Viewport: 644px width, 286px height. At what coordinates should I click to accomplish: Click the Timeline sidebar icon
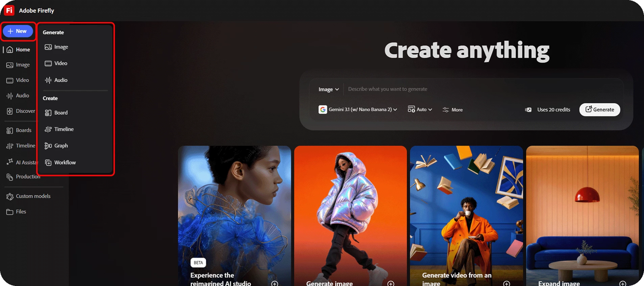(x=10, y=146)
